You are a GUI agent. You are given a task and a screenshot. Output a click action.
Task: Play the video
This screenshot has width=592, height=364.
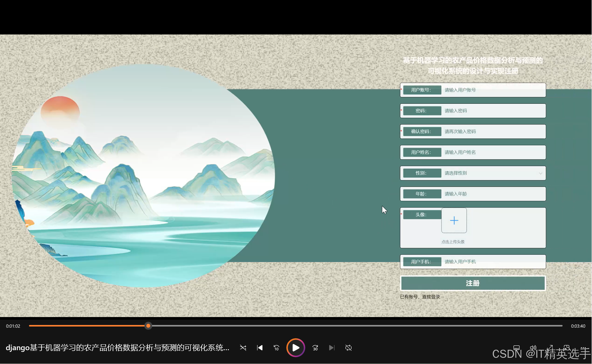click(295, 348)
